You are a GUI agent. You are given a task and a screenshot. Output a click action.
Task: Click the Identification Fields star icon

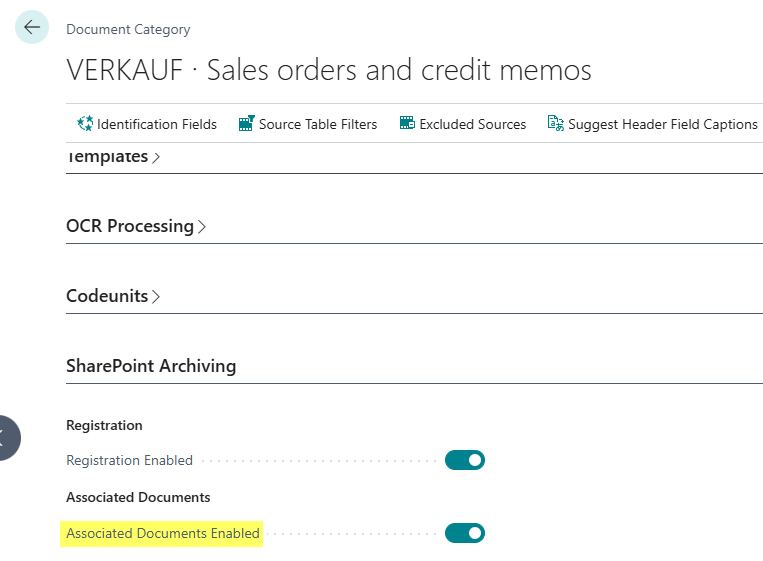(x=85, y=124)
